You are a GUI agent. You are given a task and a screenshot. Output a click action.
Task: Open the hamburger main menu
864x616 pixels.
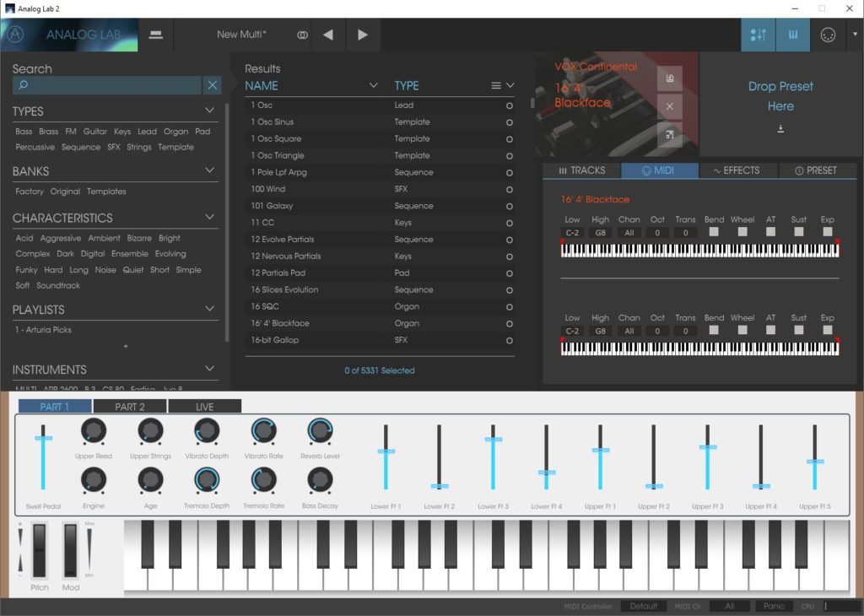click(x=156, y=35)
